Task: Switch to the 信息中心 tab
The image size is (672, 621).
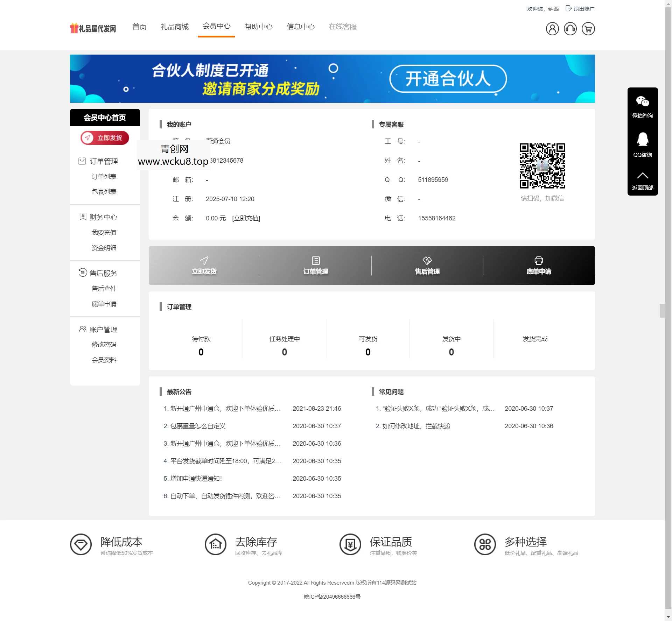Action: [300, 27]
